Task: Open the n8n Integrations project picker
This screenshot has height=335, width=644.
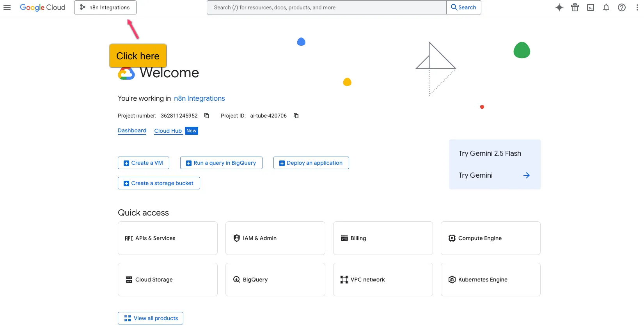Action: click(105, 7)
